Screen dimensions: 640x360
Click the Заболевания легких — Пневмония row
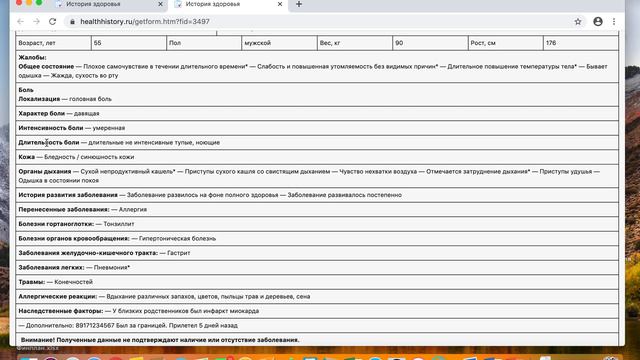[317, 267]
